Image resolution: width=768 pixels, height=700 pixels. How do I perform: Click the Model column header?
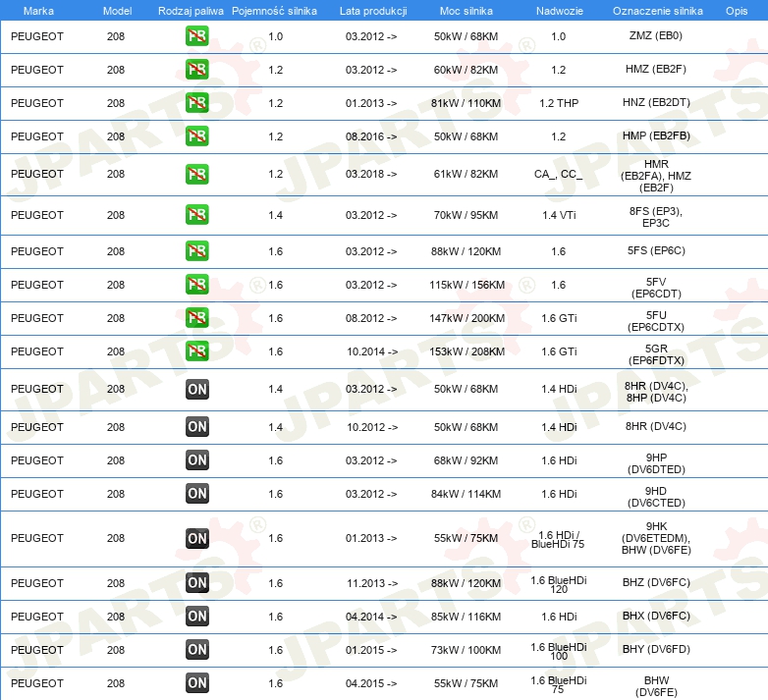coord(117,11)
